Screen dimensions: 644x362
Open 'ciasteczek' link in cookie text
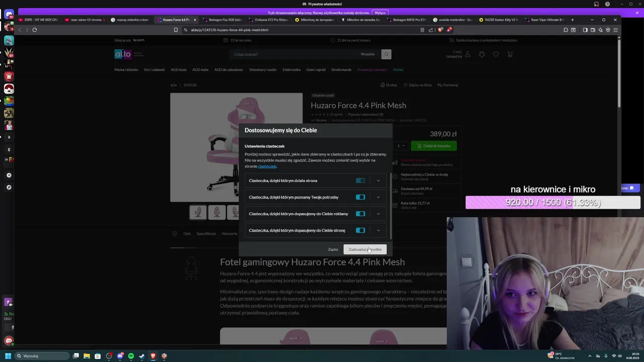click(267, 166)
